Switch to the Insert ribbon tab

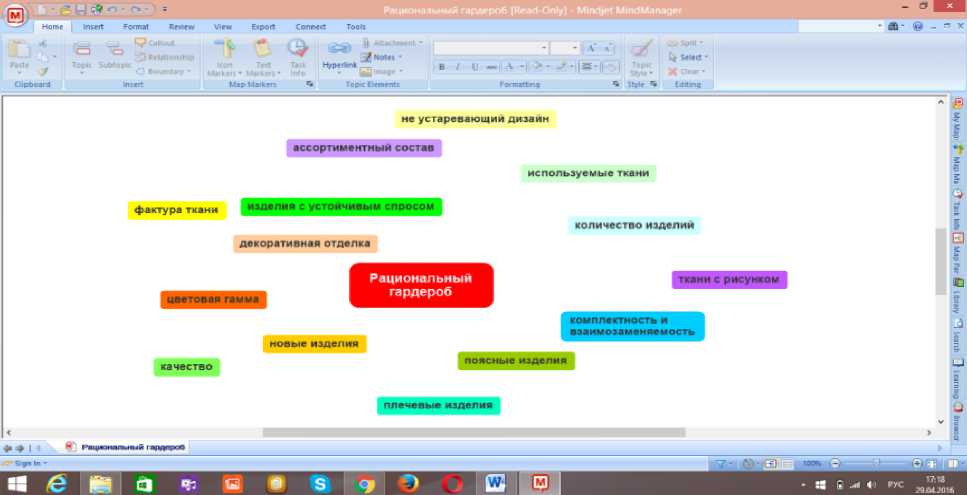[93, 27]
